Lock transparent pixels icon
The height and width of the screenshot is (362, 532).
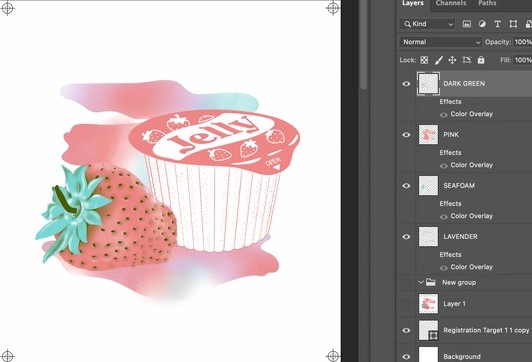(424, 60)
